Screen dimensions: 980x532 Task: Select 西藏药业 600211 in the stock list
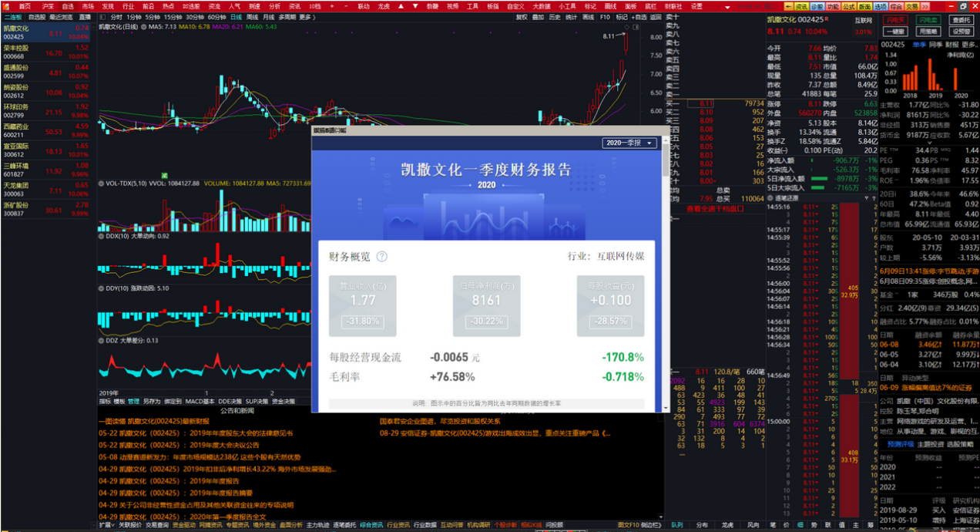[47, 130]
